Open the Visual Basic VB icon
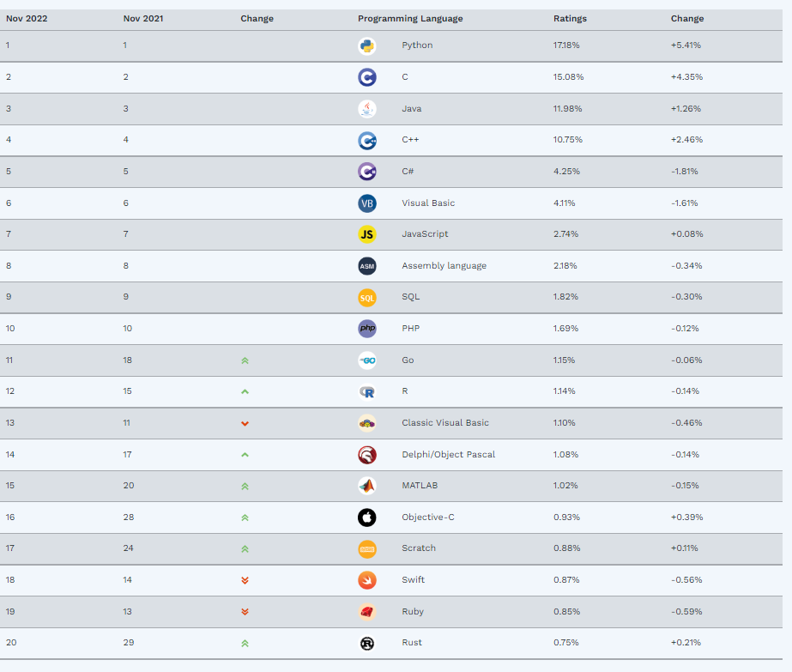This screenshot has height=672, width=792. coord(366,203)
